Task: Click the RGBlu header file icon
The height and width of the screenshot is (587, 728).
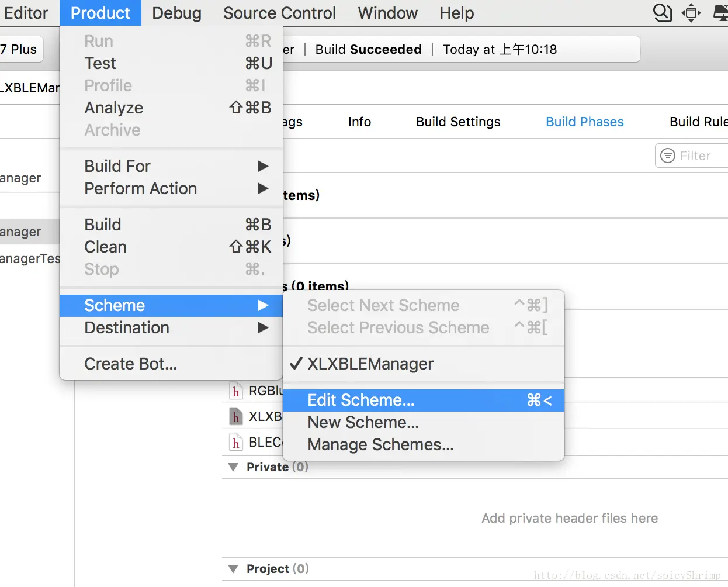Action: coord(235,391)
